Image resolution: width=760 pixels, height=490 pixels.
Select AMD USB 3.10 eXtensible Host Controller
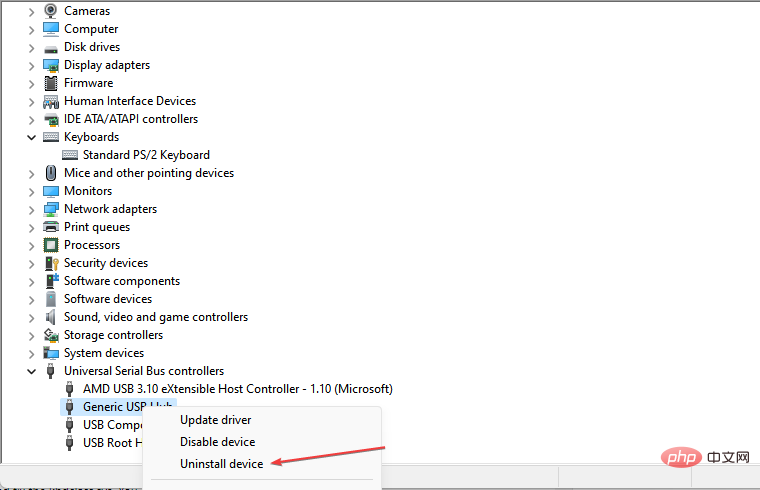(238, 389)
